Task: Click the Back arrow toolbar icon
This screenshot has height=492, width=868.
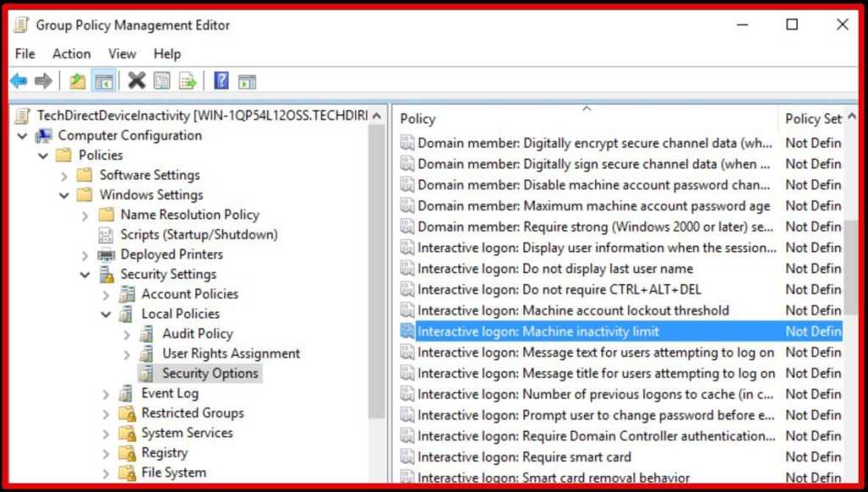Action: coord(19,81)
